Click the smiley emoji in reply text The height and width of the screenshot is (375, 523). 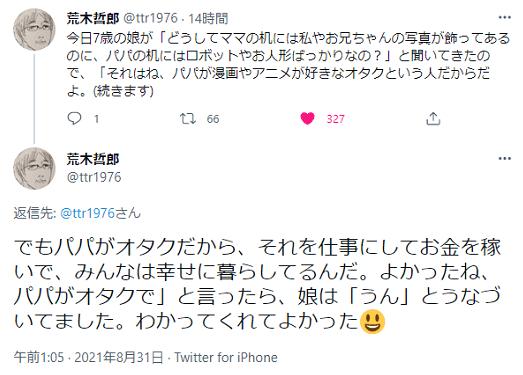[373, 322]
